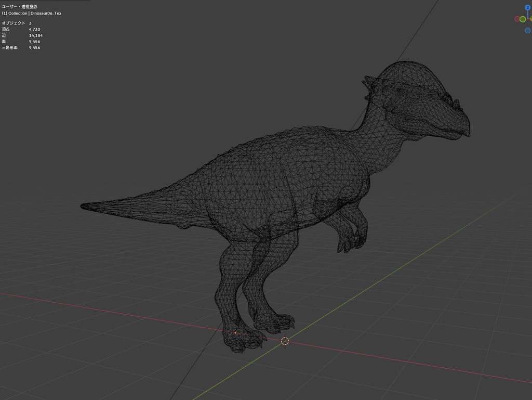Click the 'ユーザー・透視投影' view label text
This screenshot has height=400, width=532.
(x=19, y=6)
